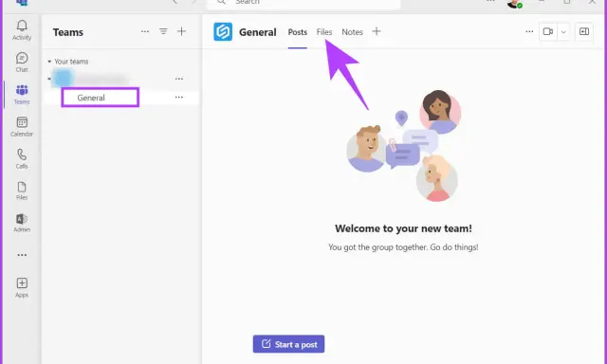The width and height of the screenshot is (607, 364).
Task: Open Chat in sidebar
Action: click(22, 63)
